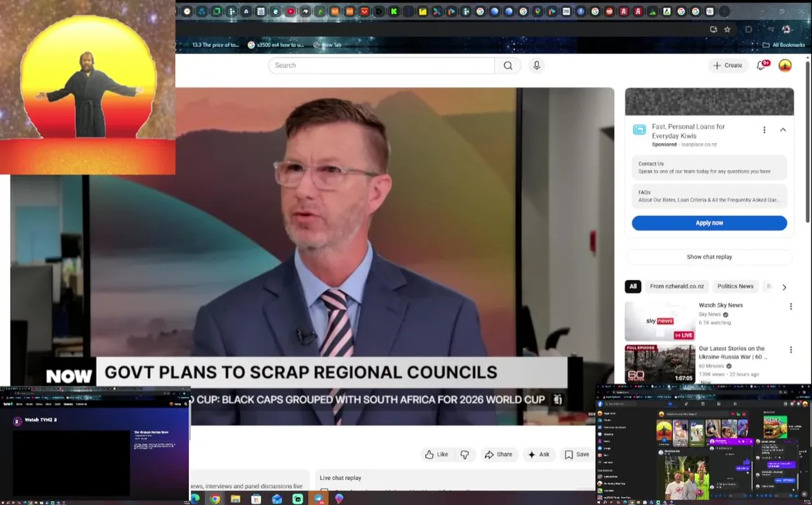
Task: Click the sunset avatar overlay image
Action: click(88, 87)
